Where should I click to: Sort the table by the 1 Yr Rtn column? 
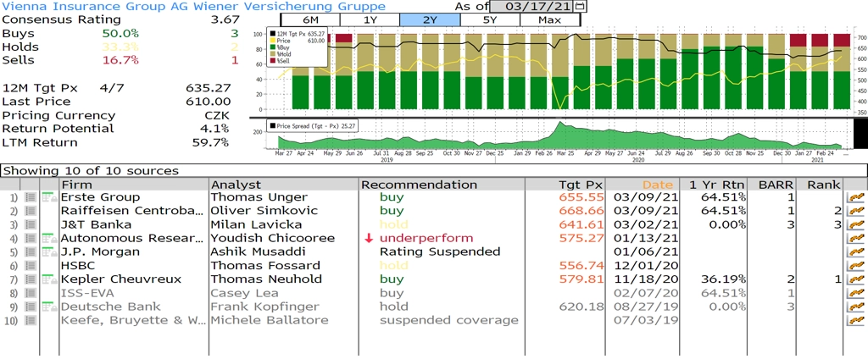pyautogui.click(x=713, y=185)
